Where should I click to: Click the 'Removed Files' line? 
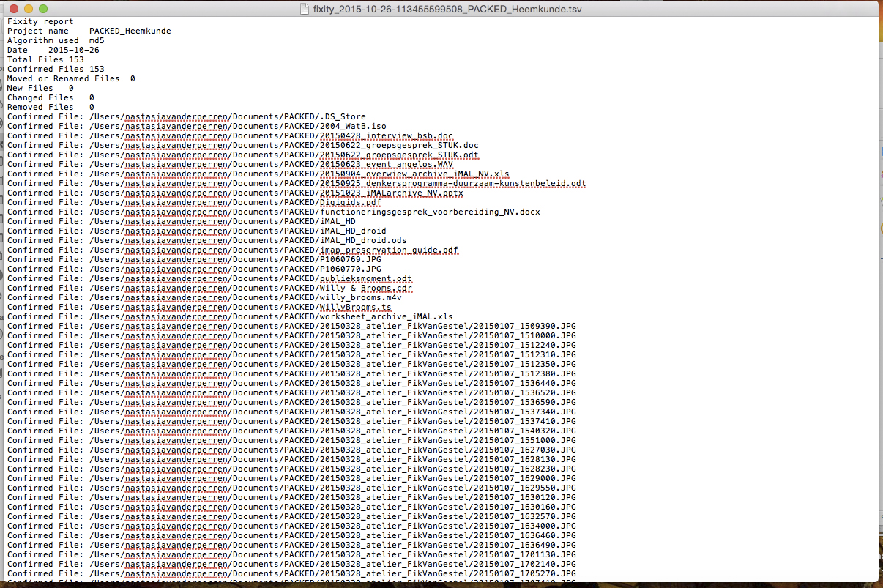(40, 108)
